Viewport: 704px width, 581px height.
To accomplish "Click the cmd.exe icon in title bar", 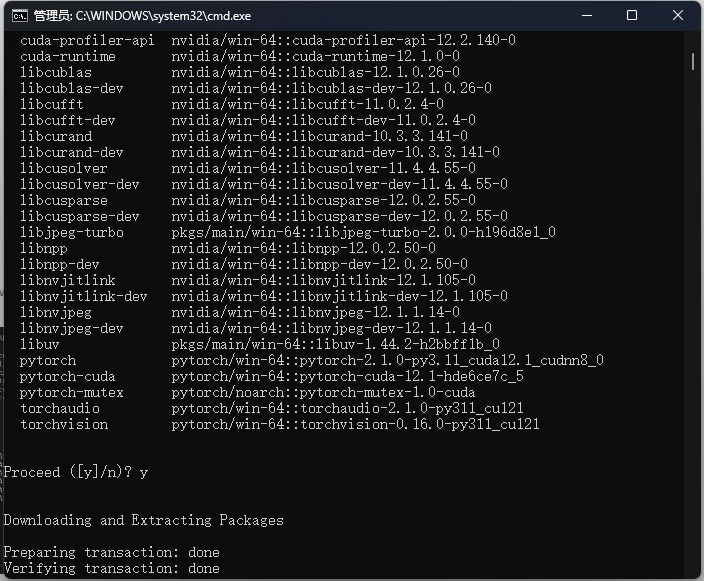I will (17, 16).
